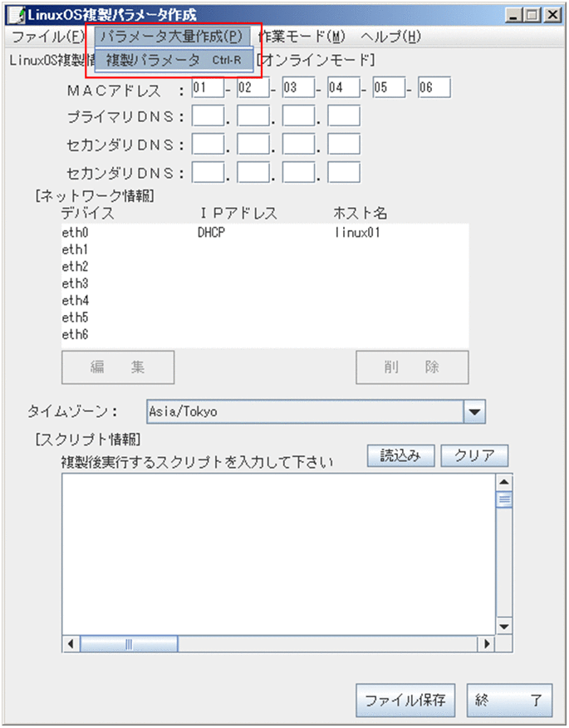569x728 pixels.
Task: Select 複製パラメータ Ctrl-R menu entry
Action: 174,60
